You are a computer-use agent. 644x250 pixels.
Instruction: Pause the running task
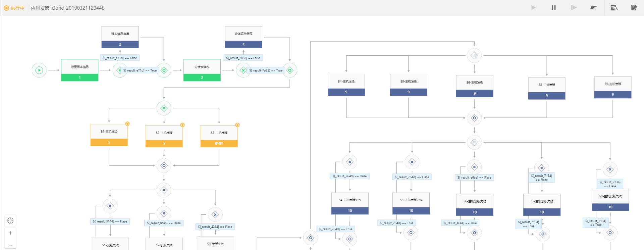point(553,8)
